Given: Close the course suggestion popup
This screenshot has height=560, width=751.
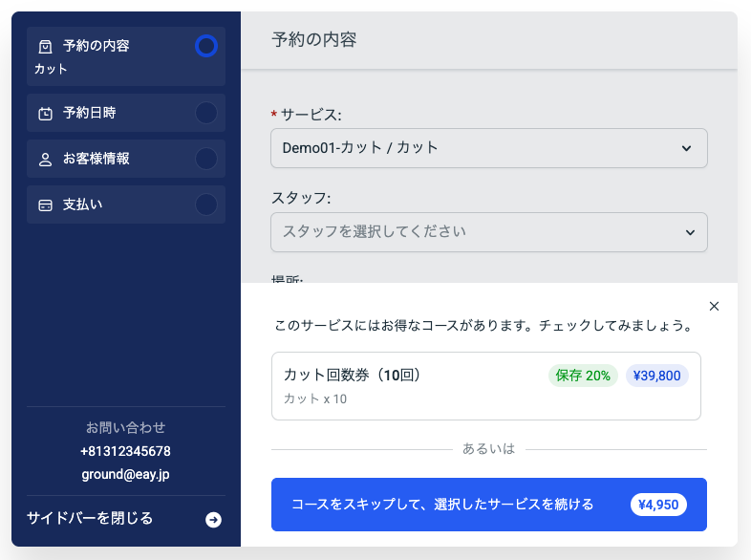Looking at the screenshot, I should tap(714, 307).
